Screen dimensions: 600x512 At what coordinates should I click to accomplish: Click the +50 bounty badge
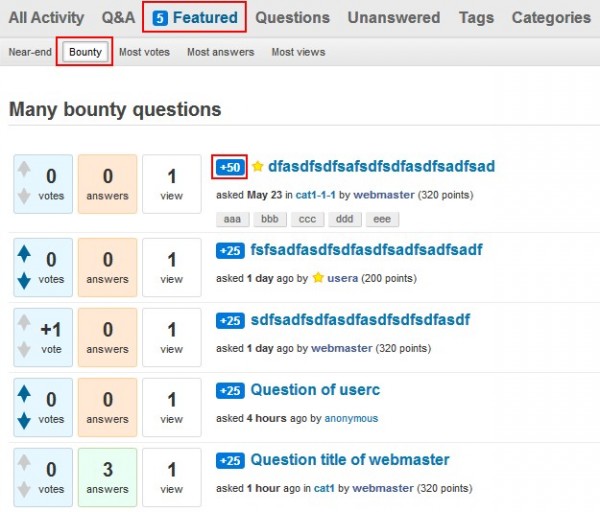pyautogui.click(x=230, y=166)
